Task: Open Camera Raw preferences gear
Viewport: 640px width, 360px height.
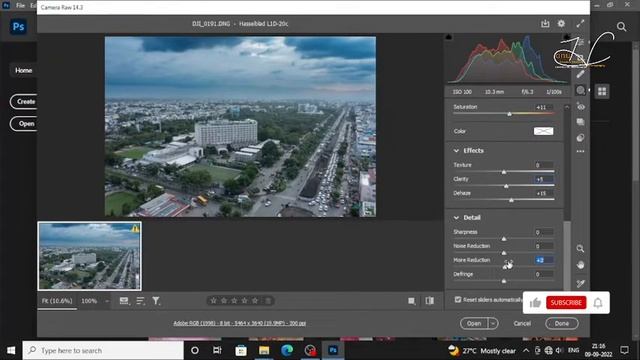Action: click(x=561, y=24)
